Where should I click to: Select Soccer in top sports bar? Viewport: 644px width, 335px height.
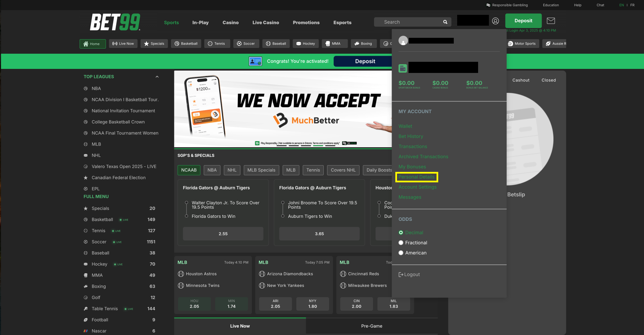pyautogui.click(x=246, y=44)
